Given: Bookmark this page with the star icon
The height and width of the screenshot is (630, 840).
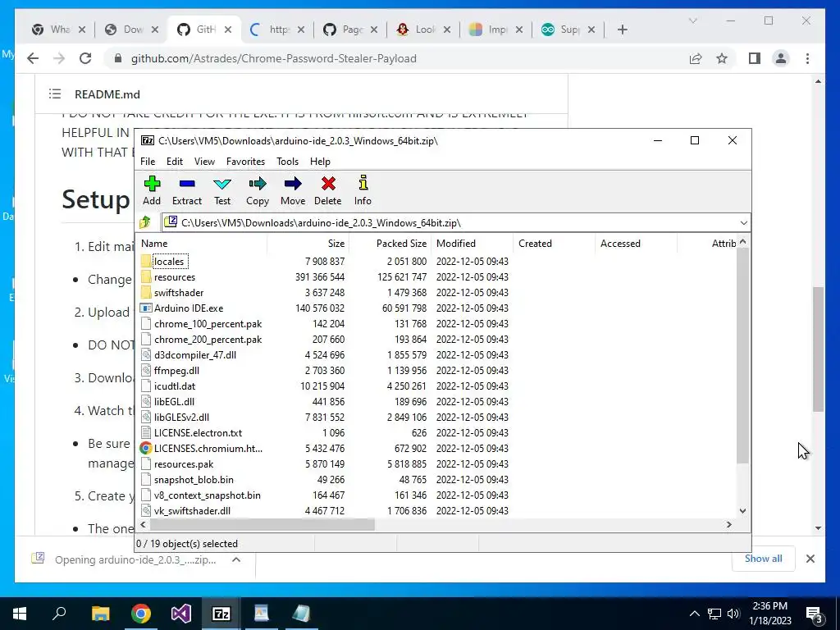Looking at the screenshot, I should coord(722,58).
